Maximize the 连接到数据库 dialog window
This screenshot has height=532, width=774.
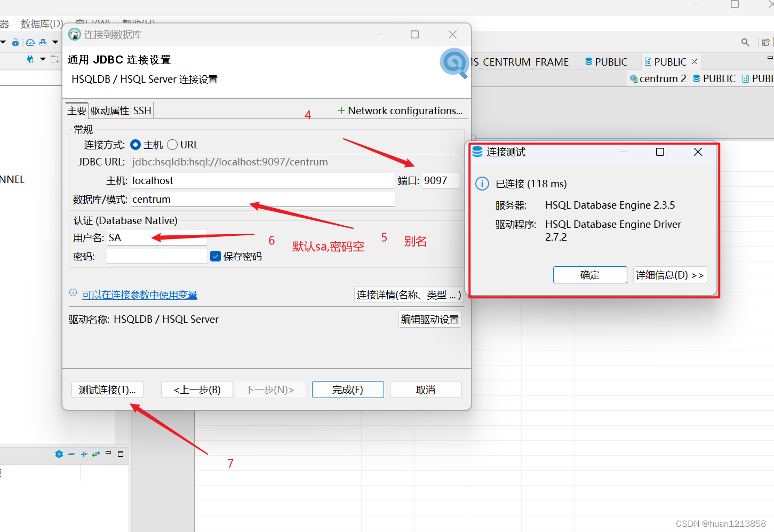pyautogui.click(x=414, y=34)
